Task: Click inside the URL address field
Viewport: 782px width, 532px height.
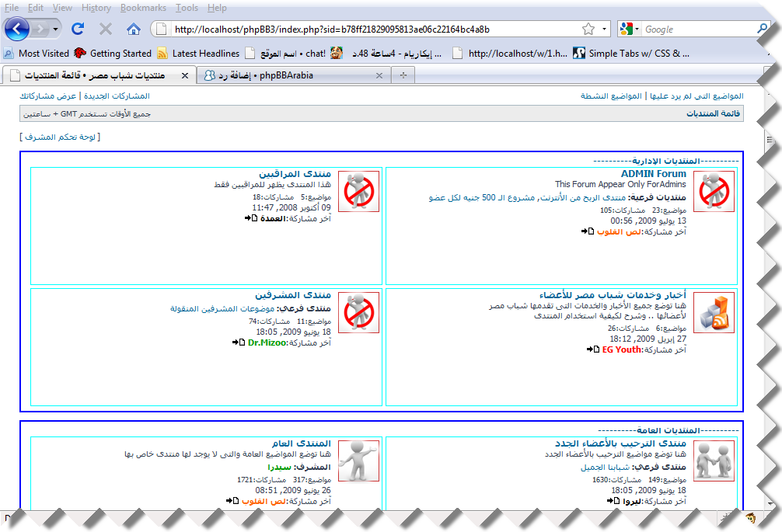Action: 373,30
